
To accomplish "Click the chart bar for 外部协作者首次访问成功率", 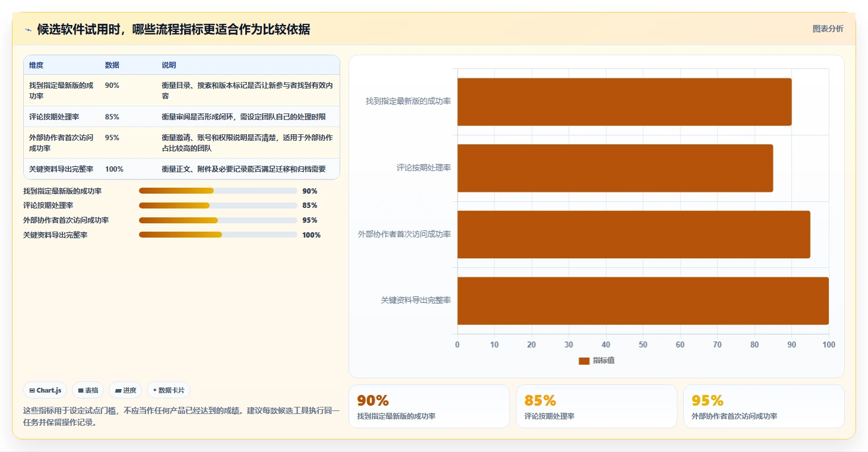I will click(633, 234).
